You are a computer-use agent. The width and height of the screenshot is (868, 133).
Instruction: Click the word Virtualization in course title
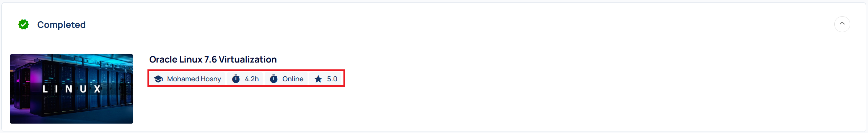(x=248, y=60)
